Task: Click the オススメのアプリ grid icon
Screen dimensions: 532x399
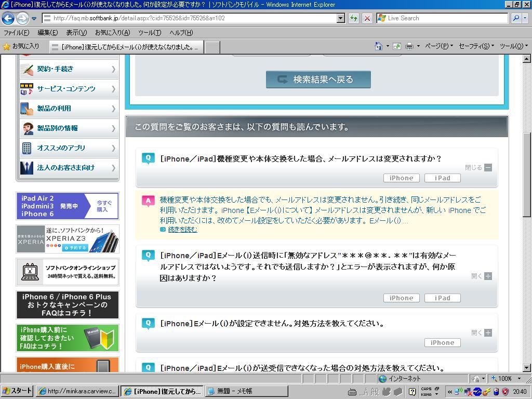Action: pos(27,148)
